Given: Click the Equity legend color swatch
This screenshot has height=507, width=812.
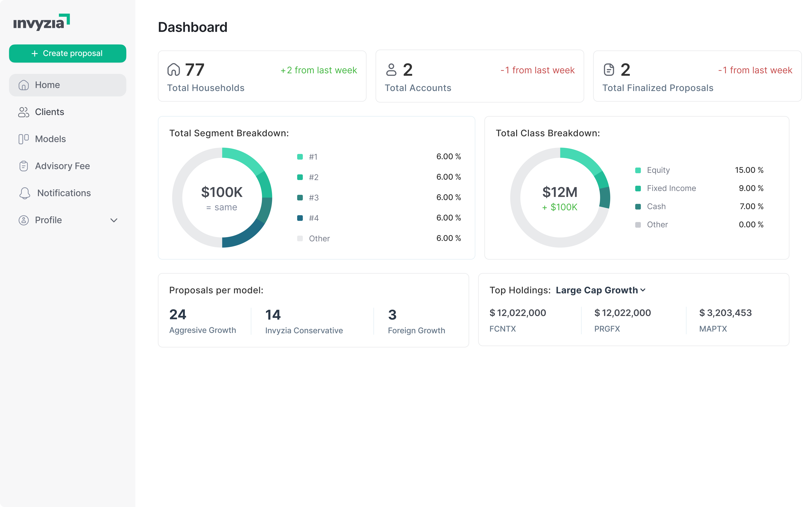Looking at the screenshot, I should coord(638,170).
